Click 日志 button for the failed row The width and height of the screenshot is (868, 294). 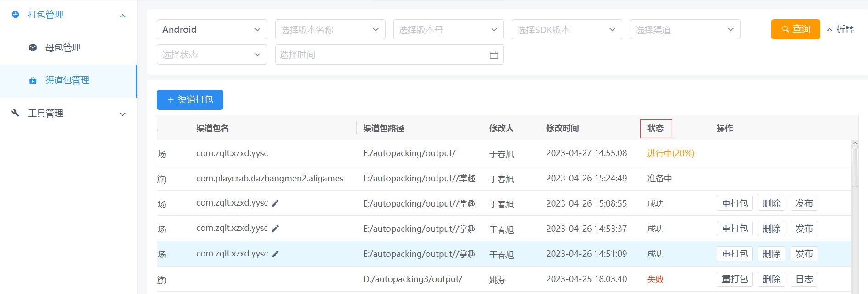click(804, 279)
